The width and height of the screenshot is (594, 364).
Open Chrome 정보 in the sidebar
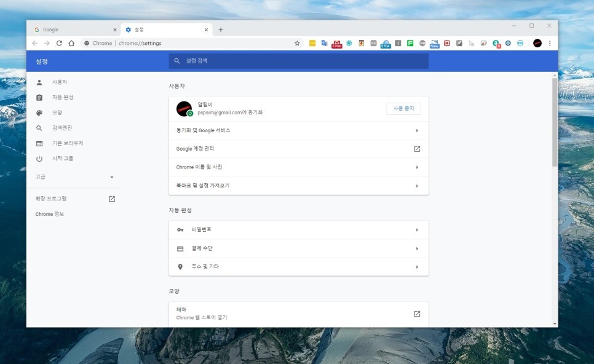pos(50,214)
